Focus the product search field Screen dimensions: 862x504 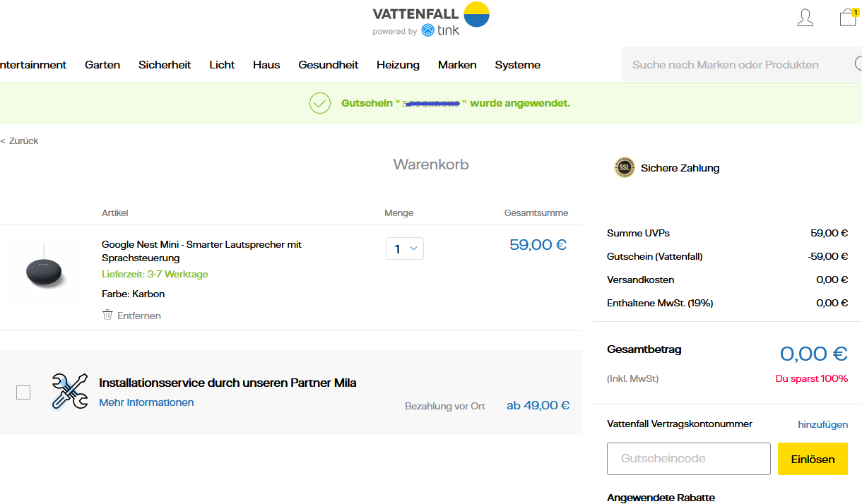(x=735, y=65)
